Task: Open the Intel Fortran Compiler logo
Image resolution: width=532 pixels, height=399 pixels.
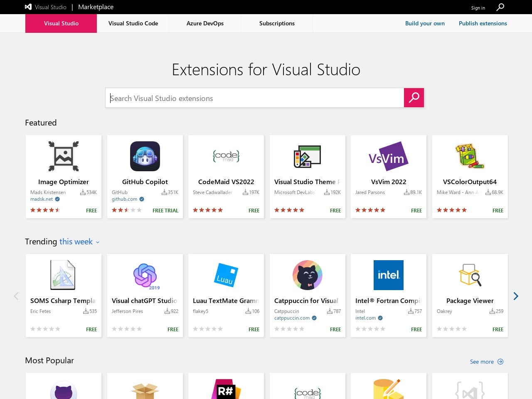Action: coord(389,275)
